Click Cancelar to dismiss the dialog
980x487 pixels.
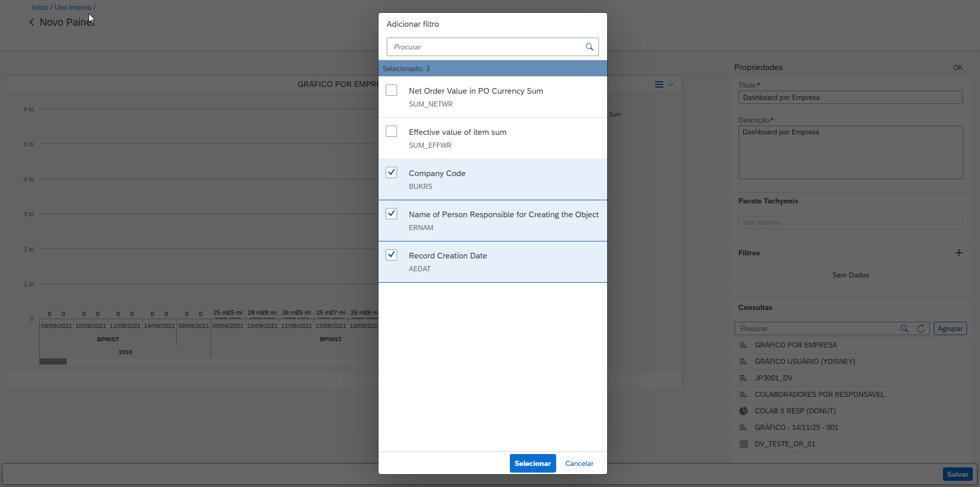point(579,463)
